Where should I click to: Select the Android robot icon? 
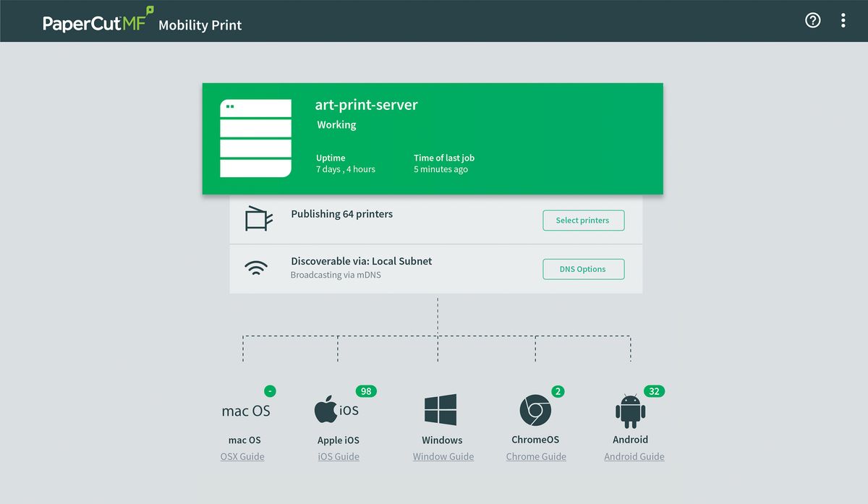tap(631, 411)
